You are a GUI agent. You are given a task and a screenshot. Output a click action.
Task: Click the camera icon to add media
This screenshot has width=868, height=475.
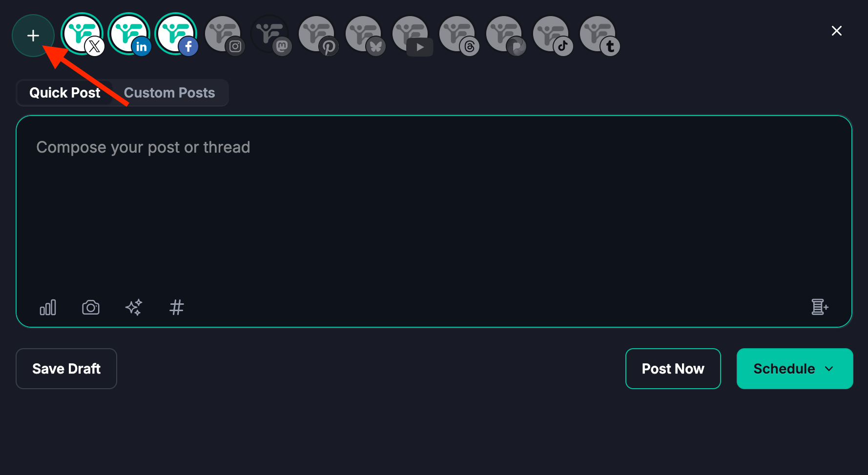tap(91, 307)
